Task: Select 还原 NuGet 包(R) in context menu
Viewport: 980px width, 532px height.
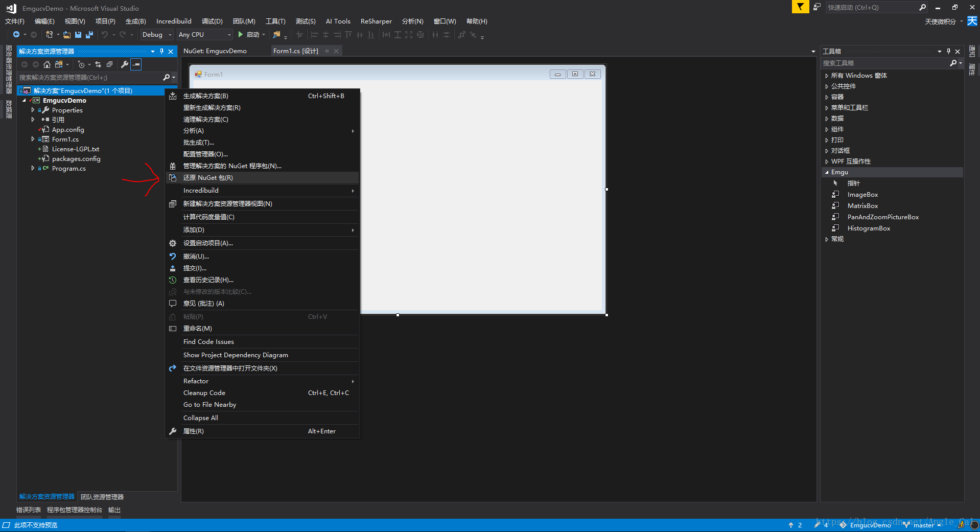Action: (263, 177)
